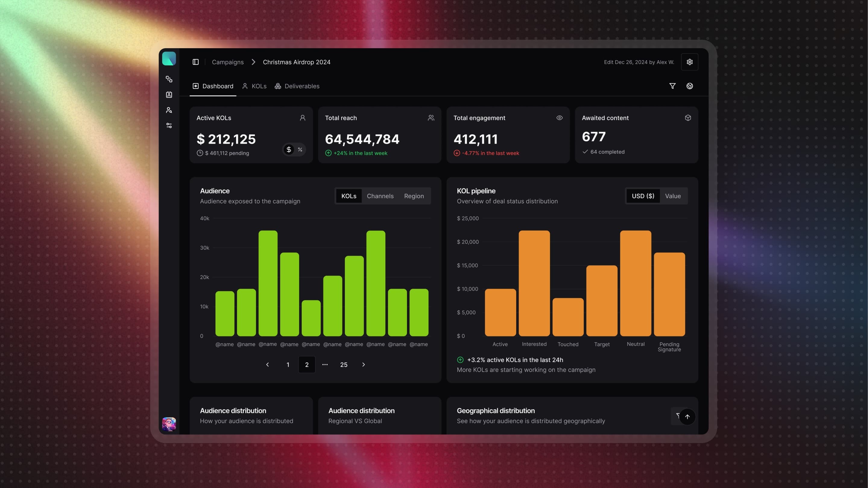Click the filter funnel icon
This screenshot has height=488, width=868.
[x=672, y=86]
